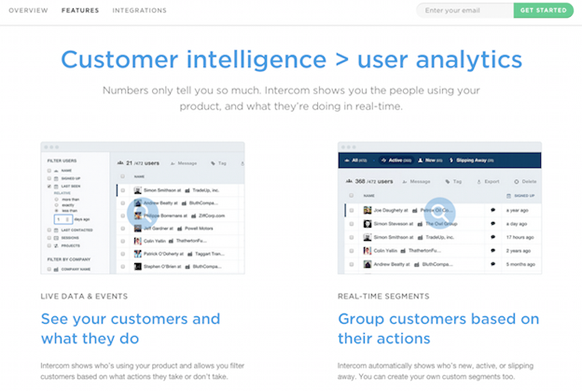
Task: Open the Overview navigation item
Action: pyautogui.click(x=29, y=10)
